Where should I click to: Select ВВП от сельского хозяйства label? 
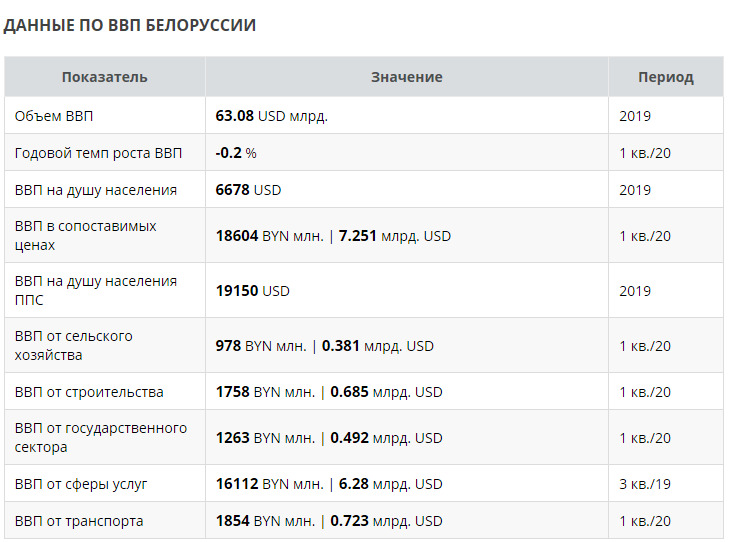[x=73, y=346]
